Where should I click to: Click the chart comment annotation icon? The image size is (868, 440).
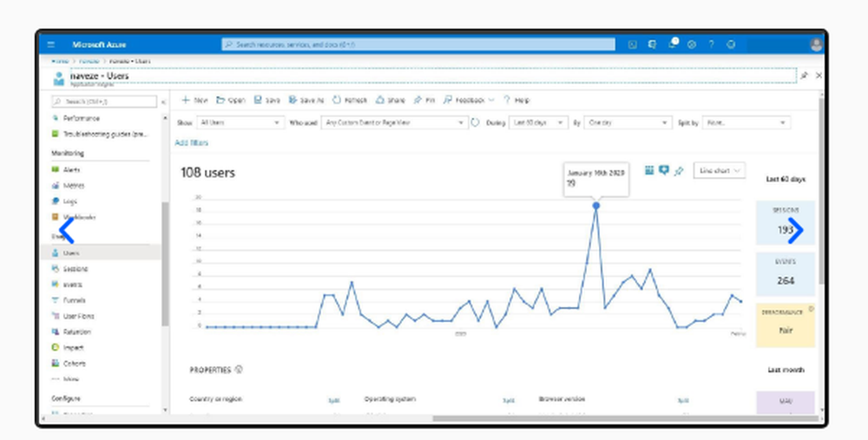[x=664, y=170]
